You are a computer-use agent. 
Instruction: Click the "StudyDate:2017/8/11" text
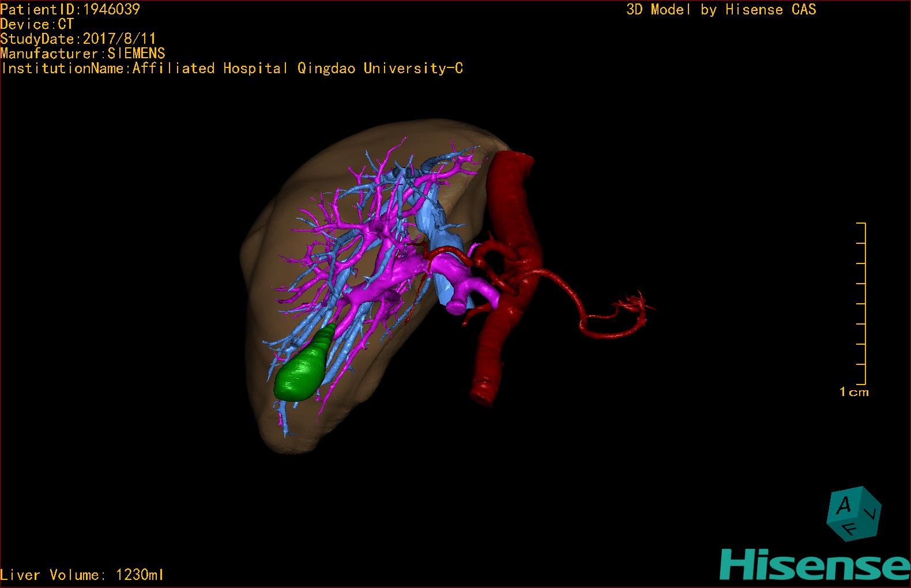(x=78, y=39)
